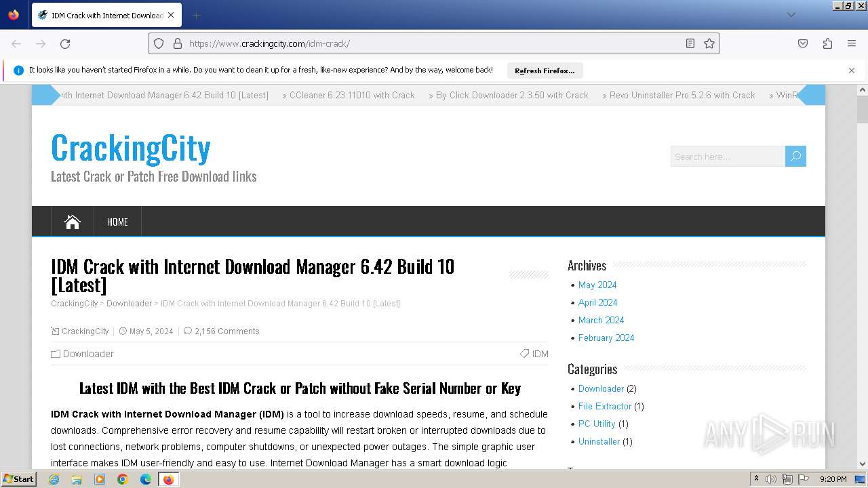Open the Uninstaller category

pyautogui.click(x=599, y=441)
